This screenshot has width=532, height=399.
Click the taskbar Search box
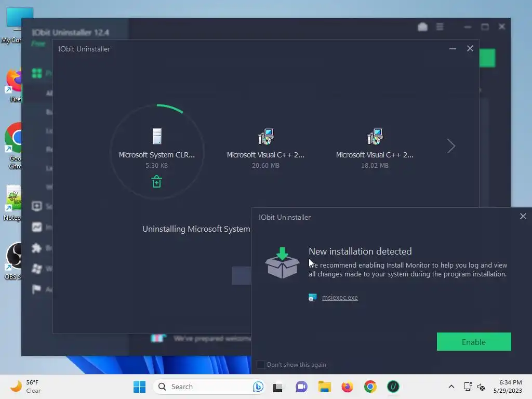(208, 387)
